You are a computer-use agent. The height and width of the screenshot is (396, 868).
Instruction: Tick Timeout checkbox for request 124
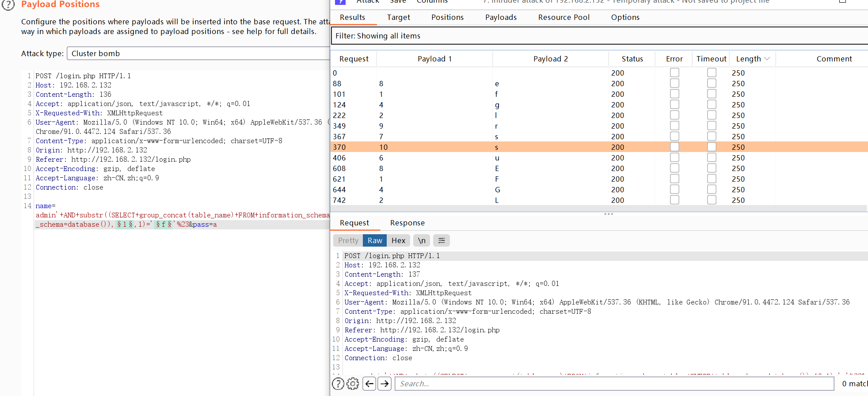tap(712, 104)
